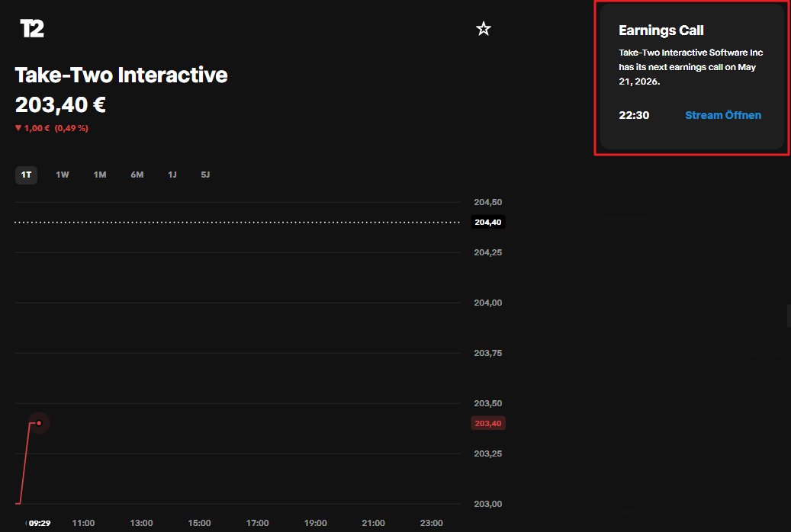791x532 pixels.
Task: Click the 09:29 time axis label
Action: point(40,523)
